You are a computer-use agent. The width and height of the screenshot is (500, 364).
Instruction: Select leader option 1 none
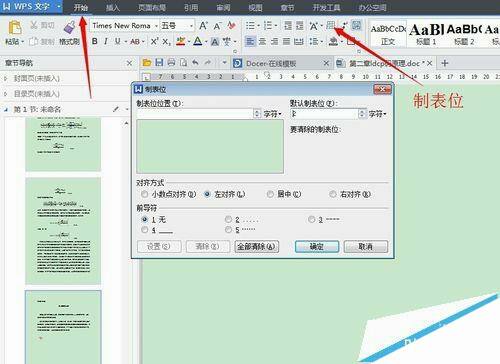[x=145, y=219]
